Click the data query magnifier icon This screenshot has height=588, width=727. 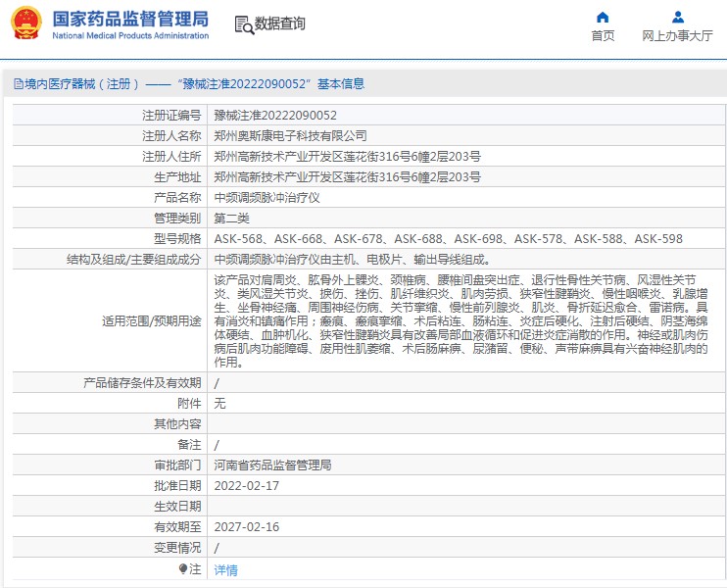tap(244, 25)
